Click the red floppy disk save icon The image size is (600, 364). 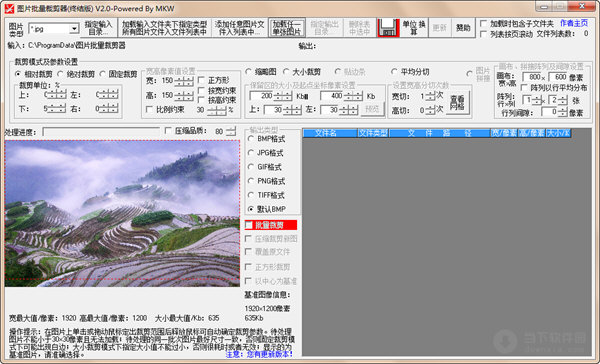(x=388, y=28)
